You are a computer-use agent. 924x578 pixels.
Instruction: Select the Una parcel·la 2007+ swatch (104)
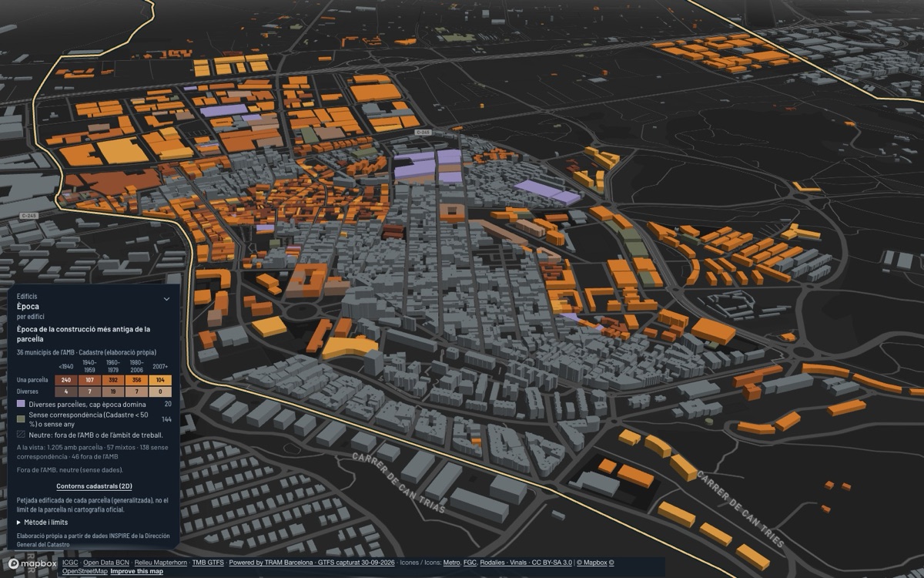coord(159,380)
